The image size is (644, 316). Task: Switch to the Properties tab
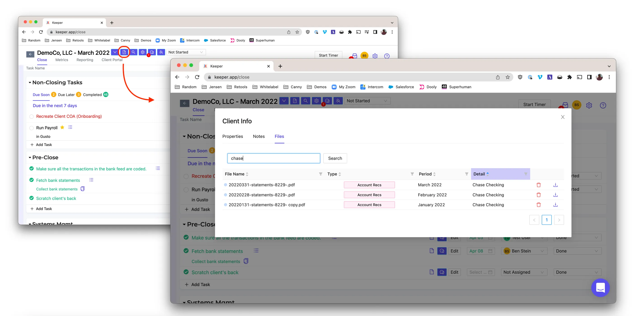click(x=233, y=136)
